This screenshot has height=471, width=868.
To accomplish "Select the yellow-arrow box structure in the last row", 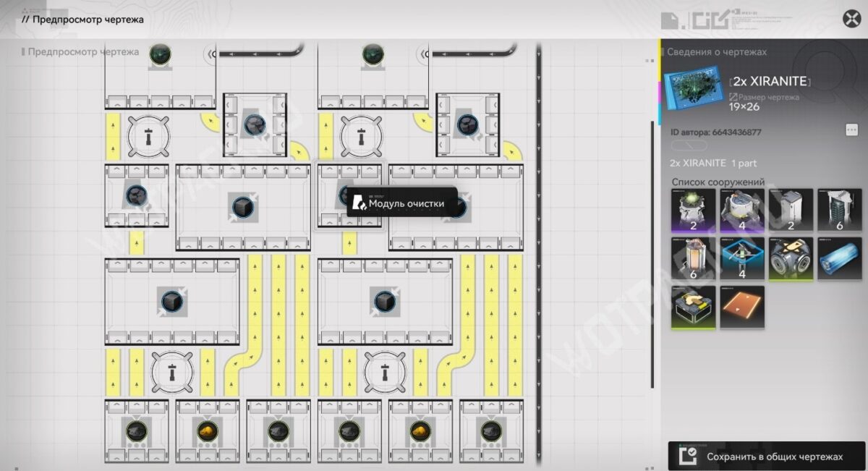I will (693, 307).
